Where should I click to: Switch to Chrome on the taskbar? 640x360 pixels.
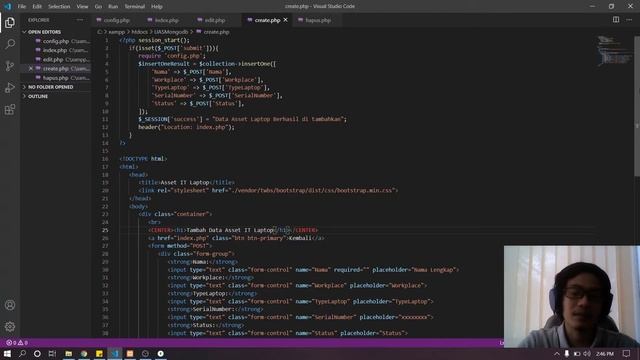pos(84,353)
